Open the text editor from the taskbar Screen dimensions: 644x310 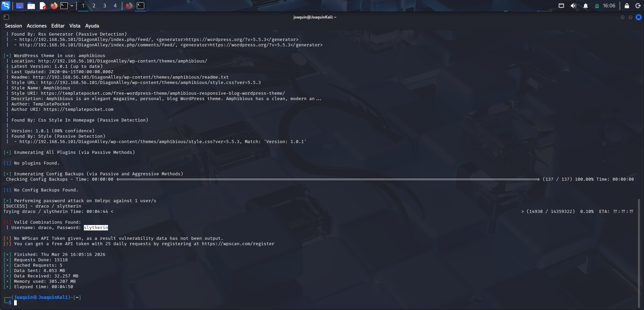43,5
